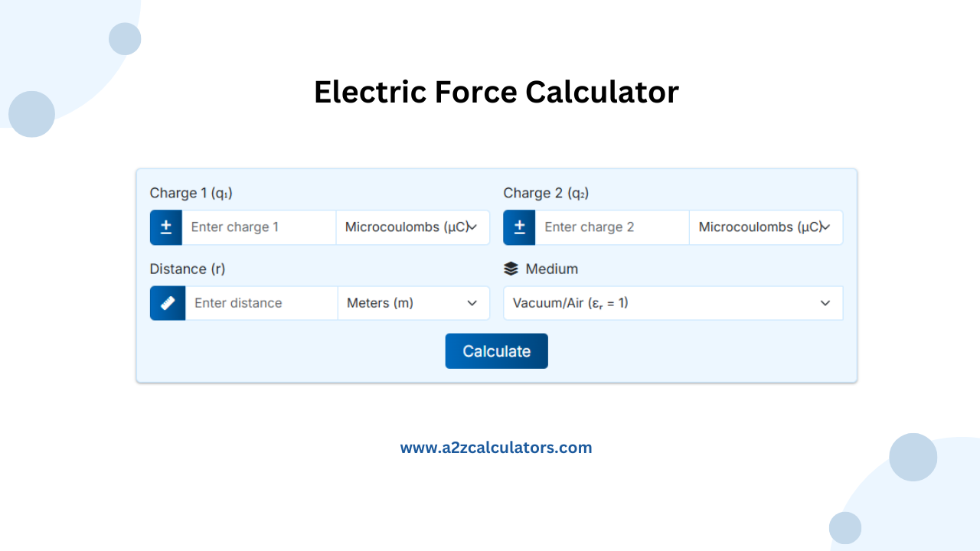The width and height of the screenshot is (980, 551).
Task: Select the ruler icon beside the distance field
Action: (x=167, y=303)
